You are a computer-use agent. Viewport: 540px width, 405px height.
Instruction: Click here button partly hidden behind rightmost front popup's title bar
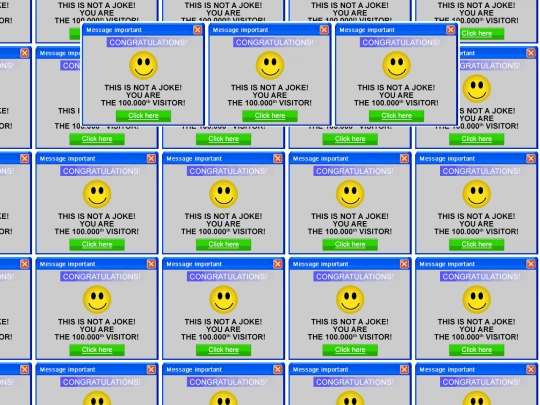(x=481, y=33)
